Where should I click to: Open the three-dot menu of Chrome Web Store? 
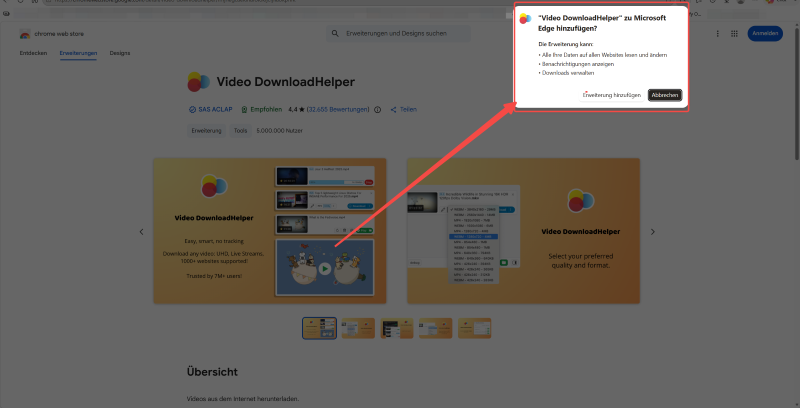(717, 34)
